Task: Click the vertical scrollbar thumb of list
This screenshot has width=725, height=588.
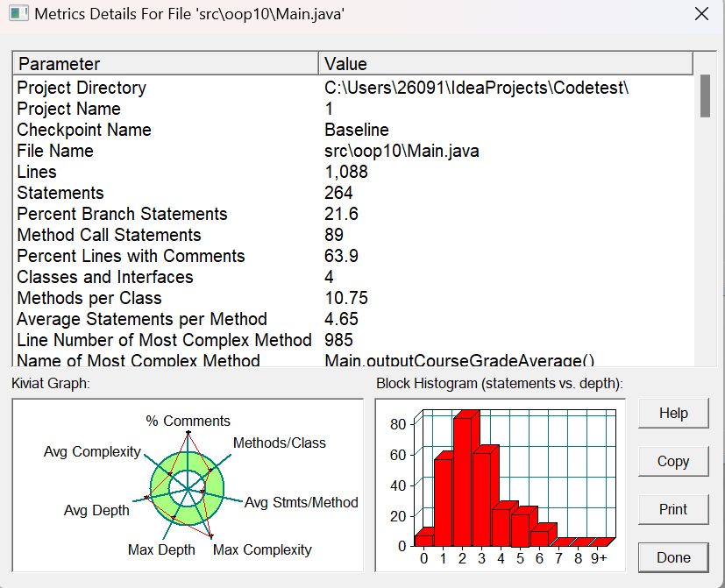Action: point(705,96)
